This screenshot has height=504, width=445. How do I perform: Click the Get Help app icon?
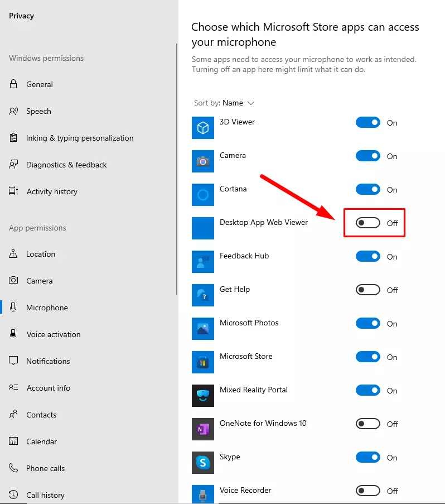pos(203,295)
